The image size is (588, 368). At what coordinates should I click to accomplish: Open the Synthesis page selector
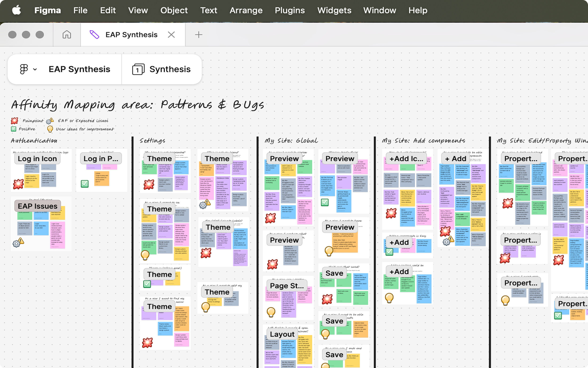pyautogui.click(x=170, y=69)
